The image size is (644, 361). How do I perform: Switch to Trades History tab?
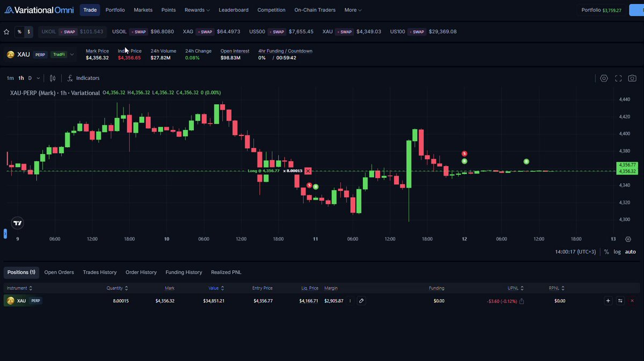tap(100, 272)
